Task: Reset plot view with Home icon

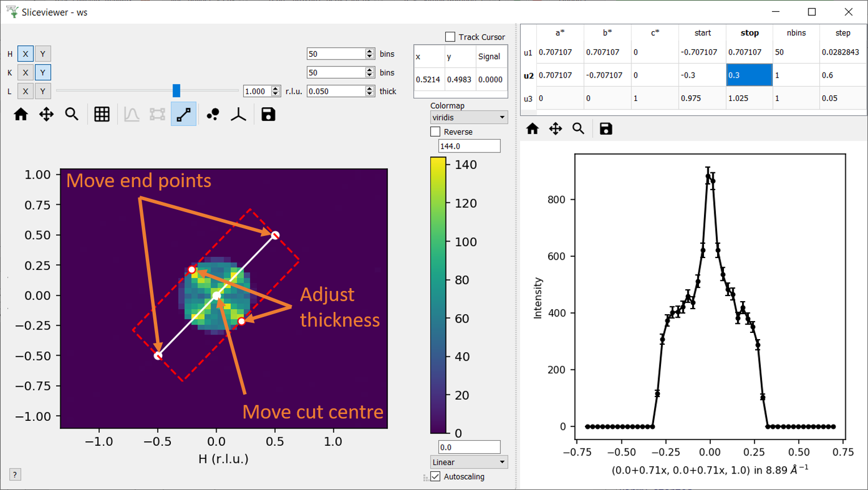Action: [x=21, y=113]
